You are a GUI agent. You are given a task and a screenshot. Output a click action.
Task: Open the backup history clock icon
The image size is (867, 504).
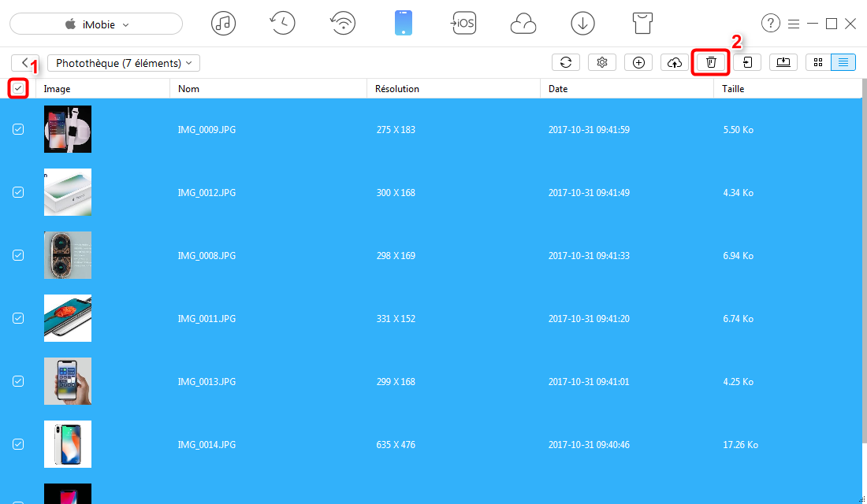tap(282, 24)
